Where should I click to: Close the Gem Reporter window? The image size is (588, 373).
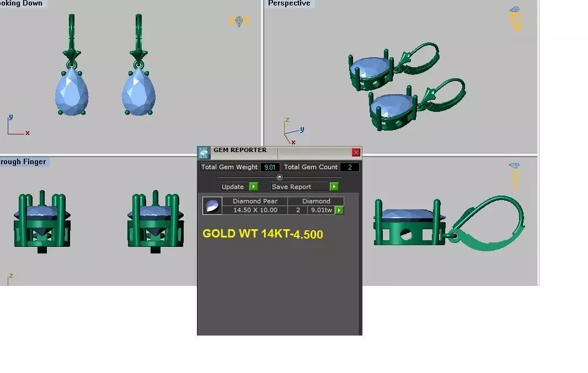[356, 152]
